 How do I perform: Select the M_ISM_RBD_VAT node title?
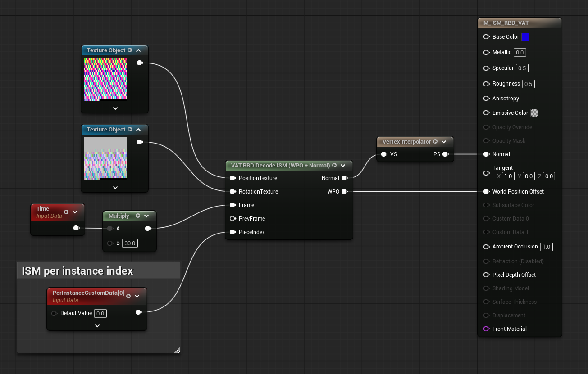506,23
